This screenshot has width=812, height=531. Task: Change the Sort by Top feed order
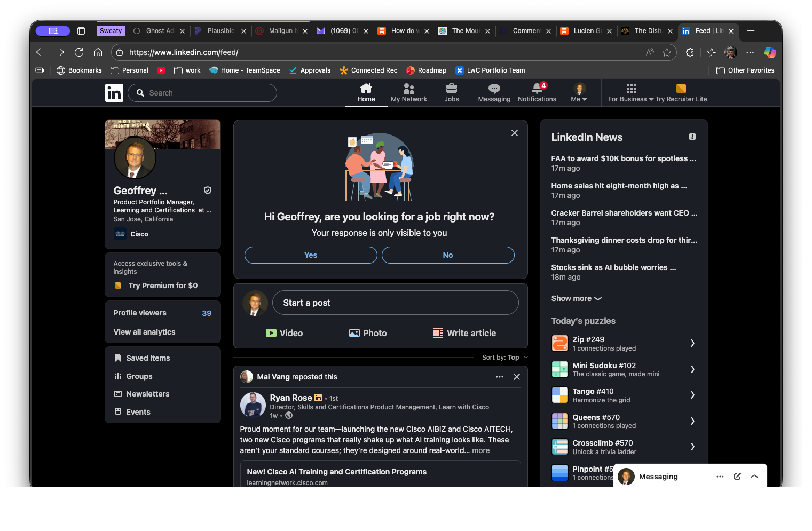pyautogui.click(x=504, y=358)
